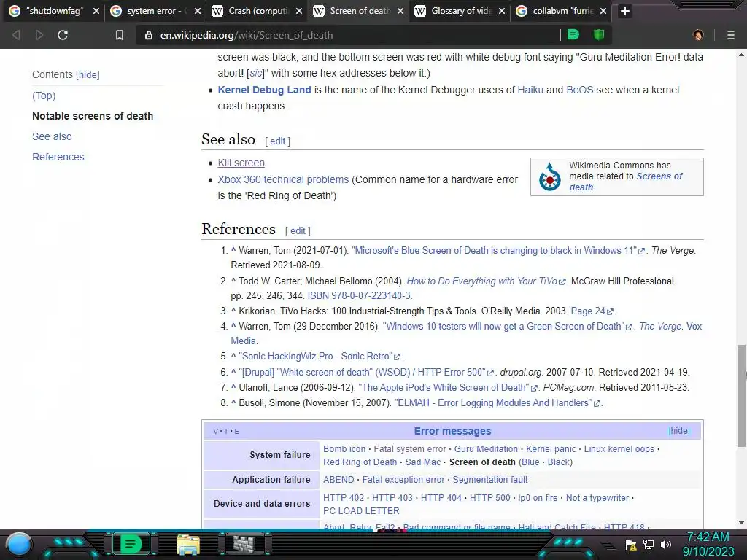
Task: Click the volume speaker tray icon
Action: 666,545
